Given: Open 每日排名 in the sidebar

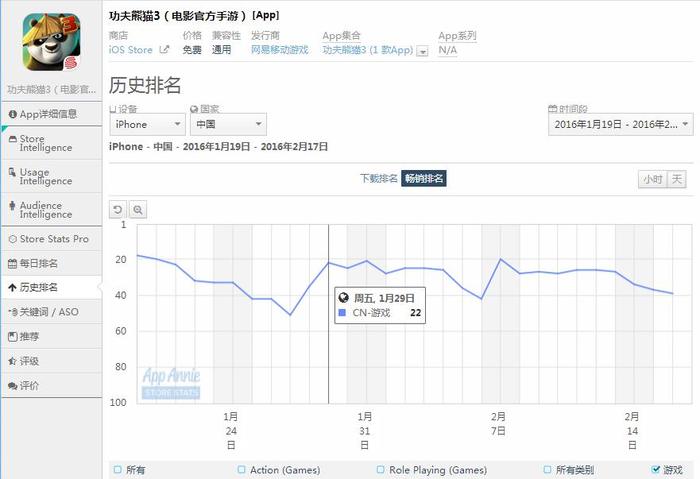Looking at the screenshot, I should click(51, 263).
